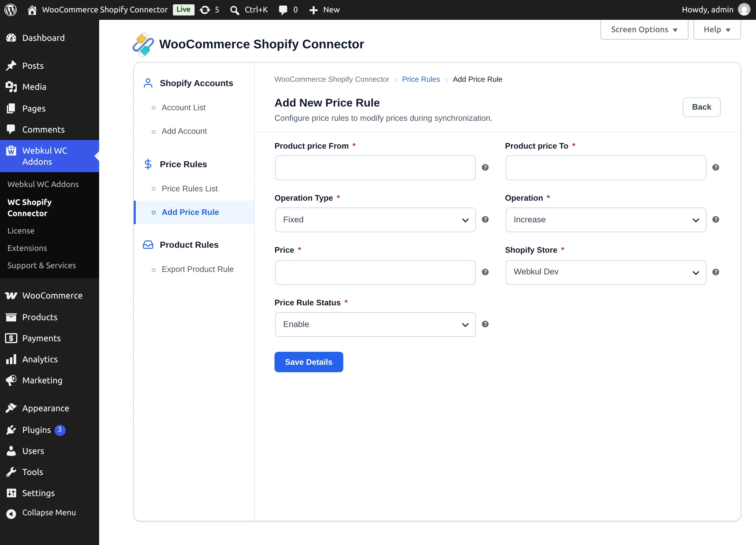This screenshot has width=756, height=545.
Task: Focus the Product price From input field
Action: (x=375, y=168)
